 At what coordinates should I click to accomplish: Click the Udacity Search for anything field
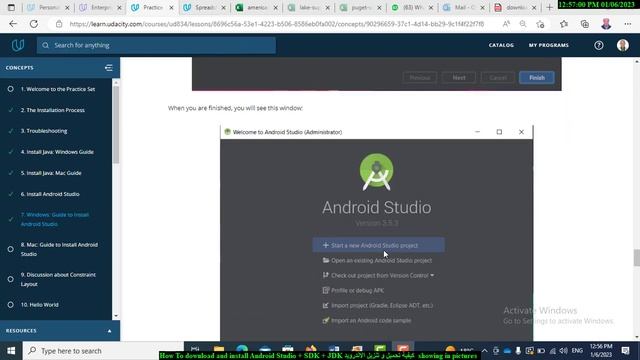pyautogui.click(x=156, y=45)
